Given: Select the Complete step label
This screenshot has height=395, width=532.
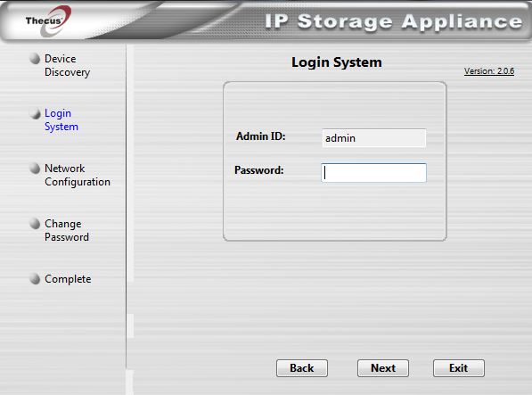Looking at the screenshot, I should (x=68, y=279).
